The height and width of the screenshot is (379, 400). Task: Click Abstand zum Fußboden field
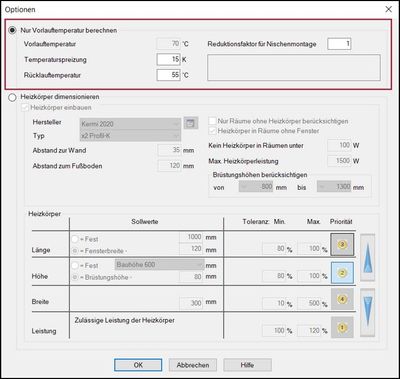coord(169,165)
